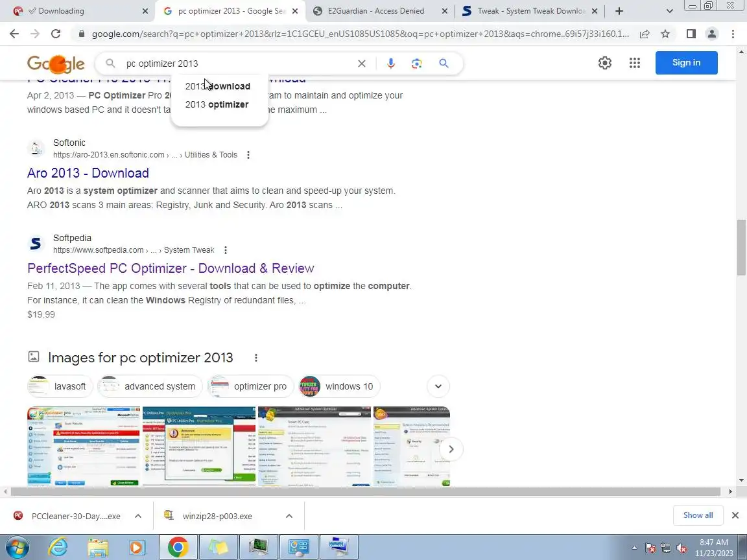This screenshot has height=560, width=747.
Task: Open Windows Start menu orb
Action: point(17,547)
